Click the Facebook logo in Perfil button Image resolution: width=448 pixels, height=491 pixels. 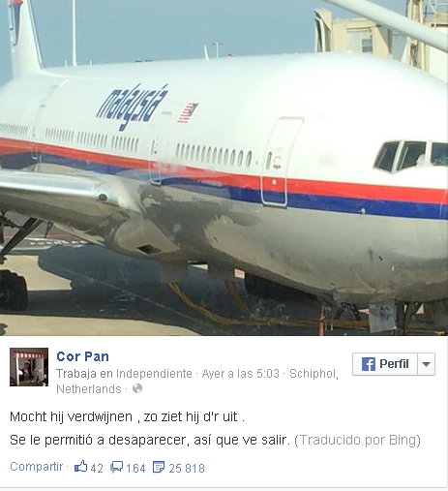click(369, 364)
